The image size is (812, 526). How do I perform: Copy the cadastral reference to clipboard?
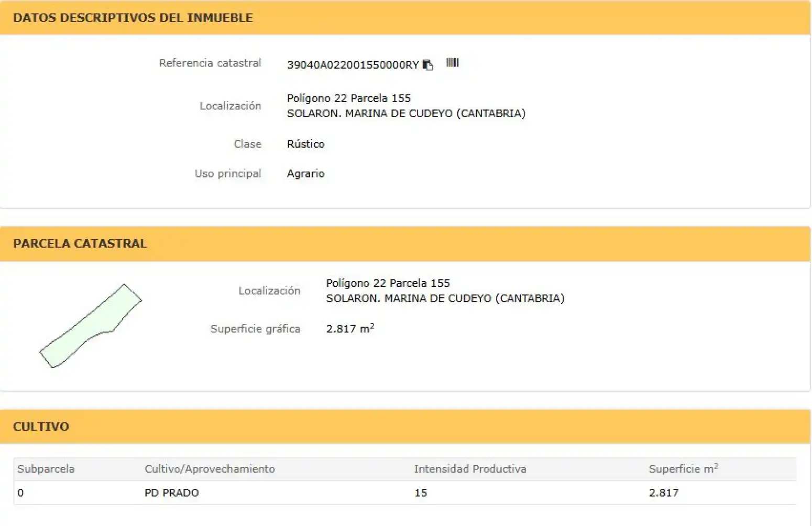click(428, 64)
